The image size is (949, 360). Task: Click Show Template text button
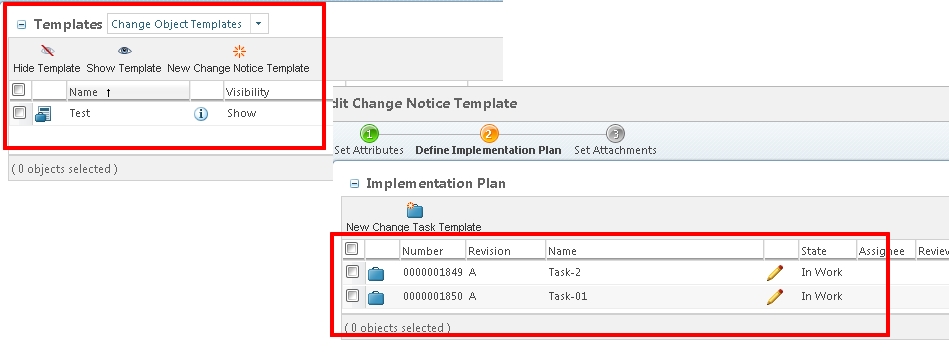click(124, 68)
